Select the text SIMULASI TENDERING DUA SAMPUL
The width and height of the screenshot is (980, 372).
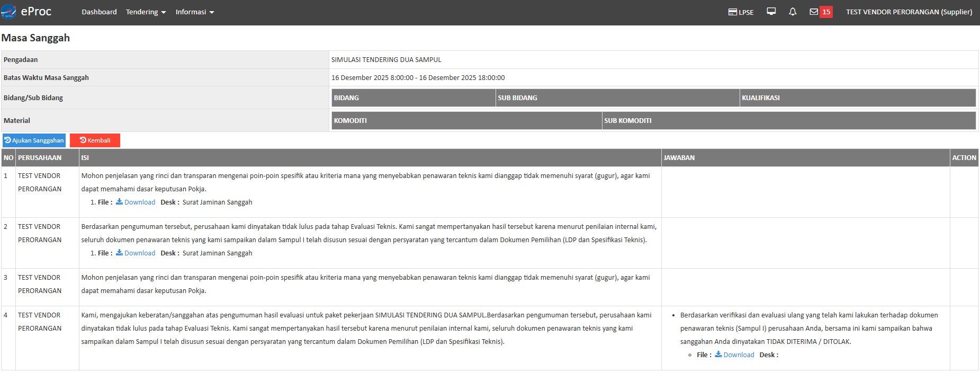[x=386, y=60]
